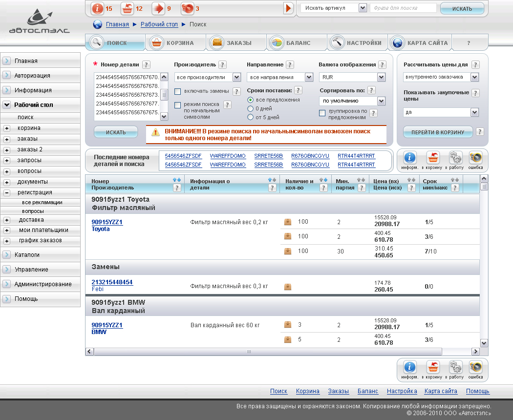
Task: Click the red arrow icon showing 9
Action: [158, 8]
